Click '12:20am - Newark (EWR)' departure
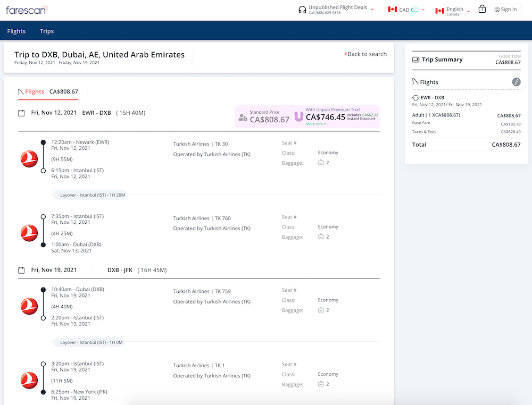 click(x=80, y=142)
